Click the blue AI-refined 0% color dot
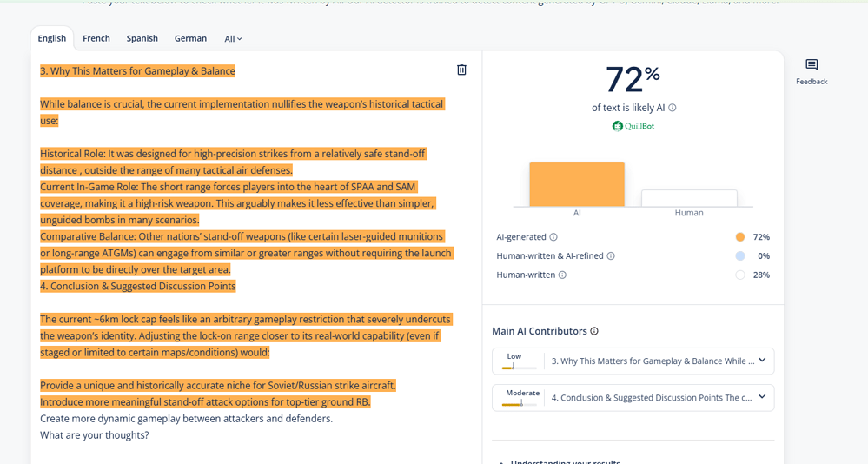The image size is (868, 464). coord(739,256)
